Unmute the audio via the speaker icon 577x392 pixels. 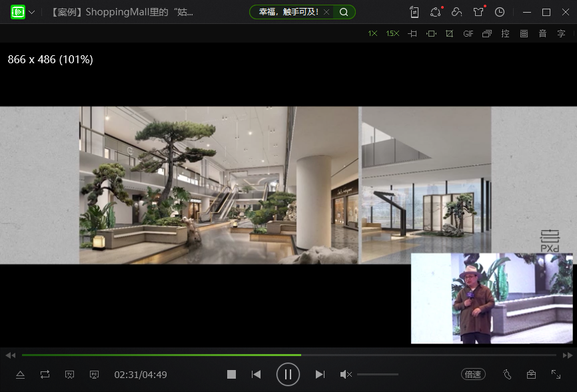click(x=346, y=374)
